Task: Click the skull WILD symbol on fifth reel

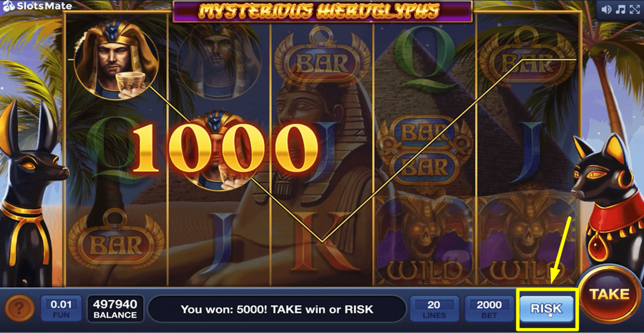Action: (x=527, y=242)
